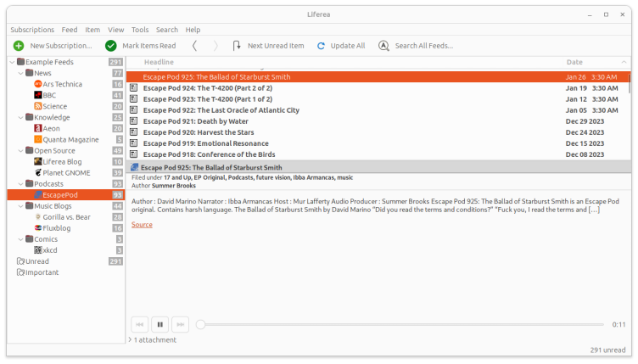This screenshot has width=638, height=364.
Task: Go to previous item arrow
Action: tap(195, 46)
